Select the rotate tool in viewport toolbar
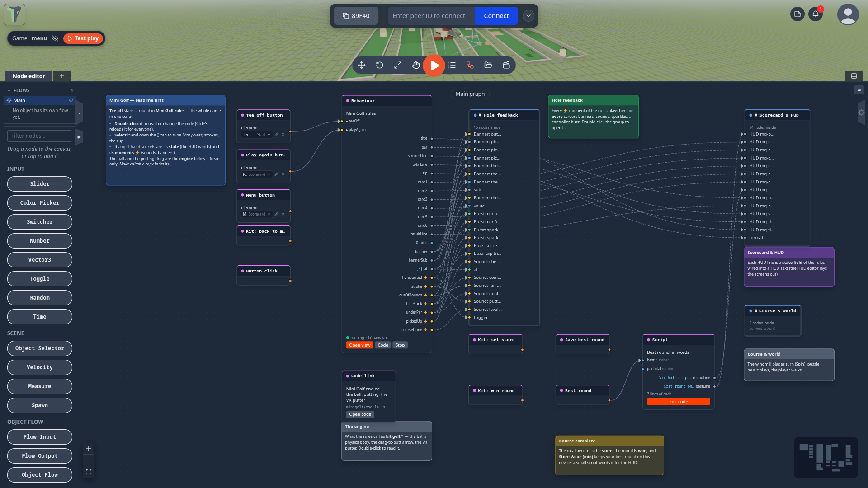Image resolution: width=868 pixels, height=488 pixels. pyautogui.click(x=380, y=65)
